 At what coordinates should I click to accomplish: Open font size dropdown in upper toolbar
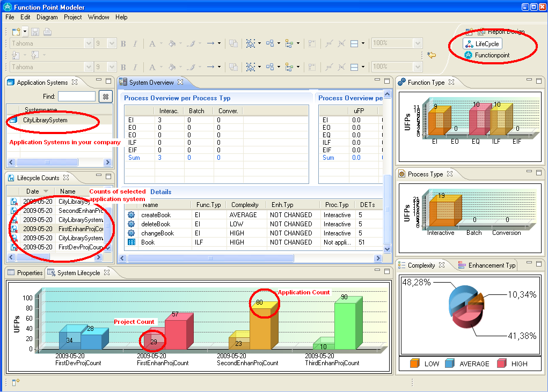point(112,43)
